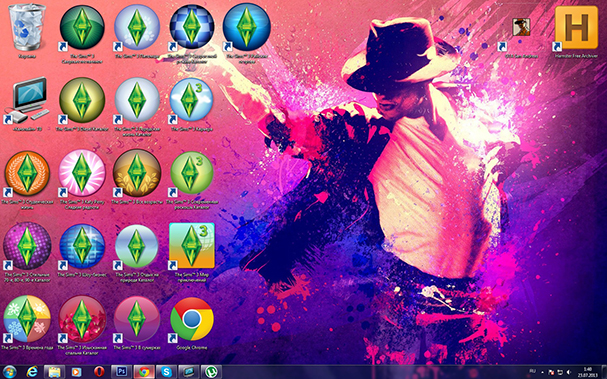Open the Windows Start menu orb

[9, 372]
